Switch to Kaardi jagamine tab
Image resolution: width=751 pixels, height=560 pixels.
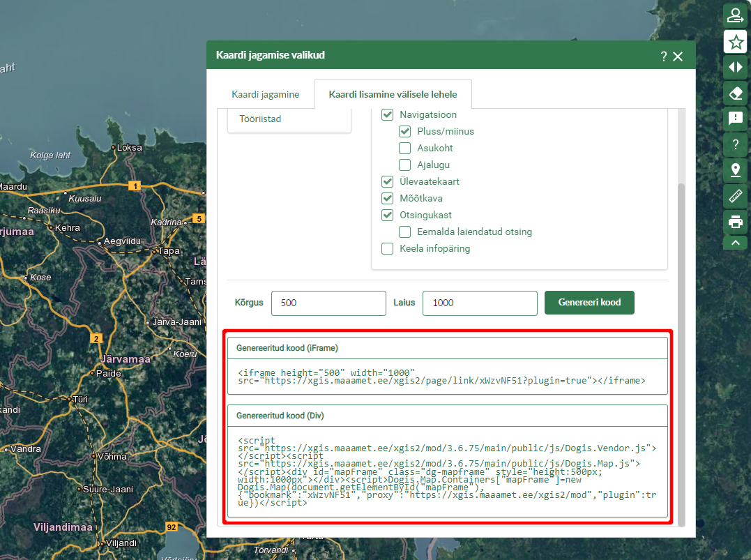tap(266, 94)
